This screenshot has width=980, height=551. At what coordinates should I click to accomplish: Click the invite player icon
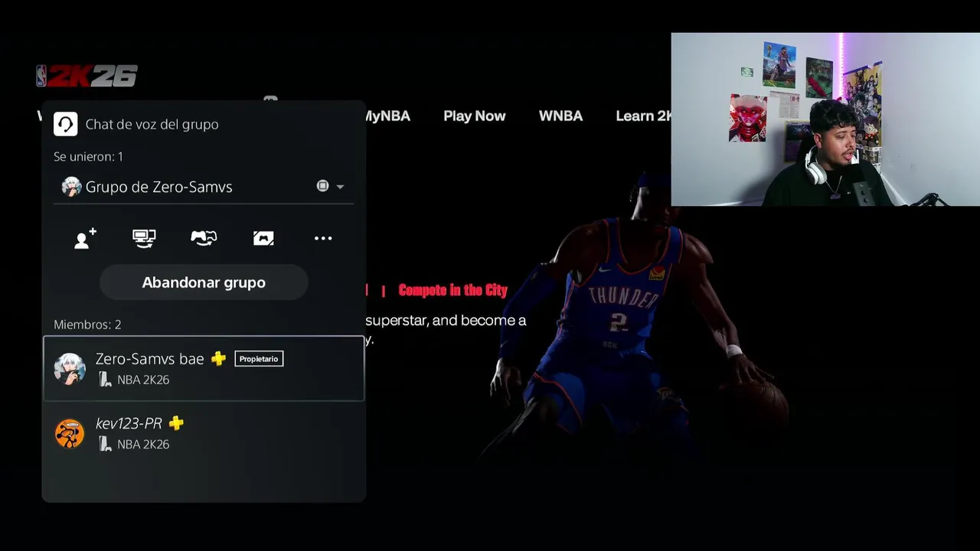coord(85,238)
